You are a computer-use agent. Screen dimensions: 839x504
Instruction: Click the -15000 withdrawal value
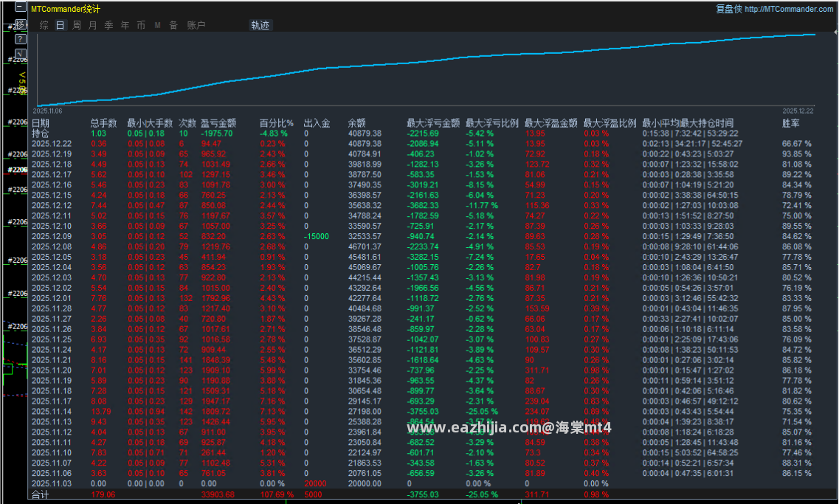[317, 236]
